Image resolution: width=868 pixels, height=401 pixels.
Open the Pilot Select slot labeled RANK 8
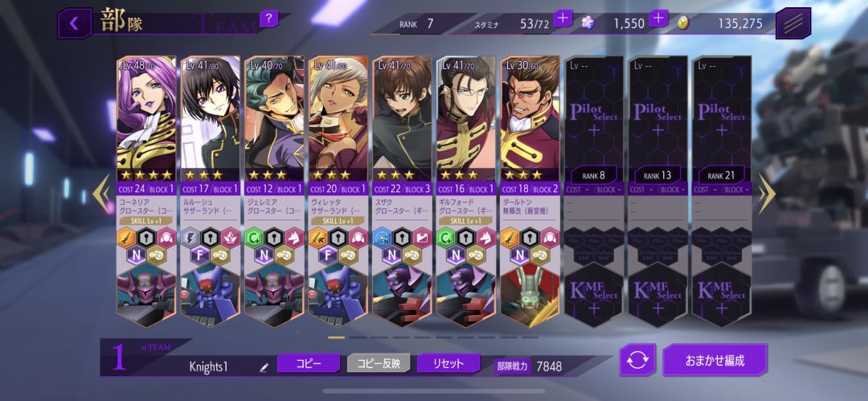coord(594,118)
